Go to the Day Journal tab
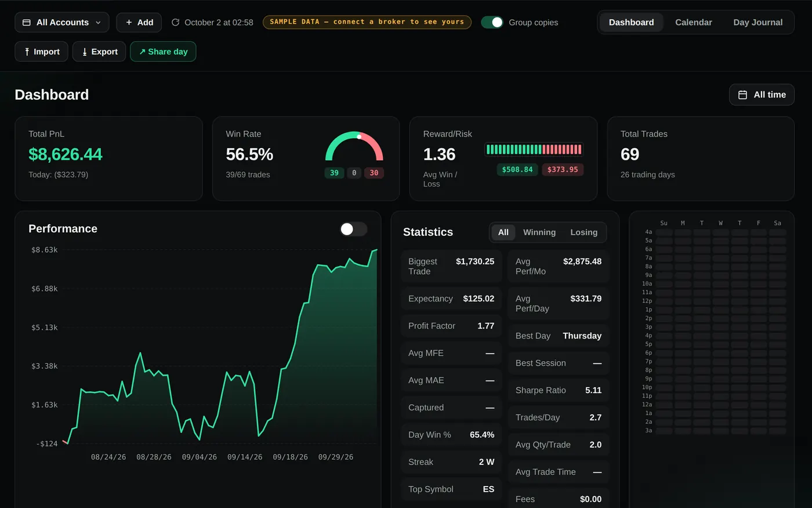 (757, 22)
